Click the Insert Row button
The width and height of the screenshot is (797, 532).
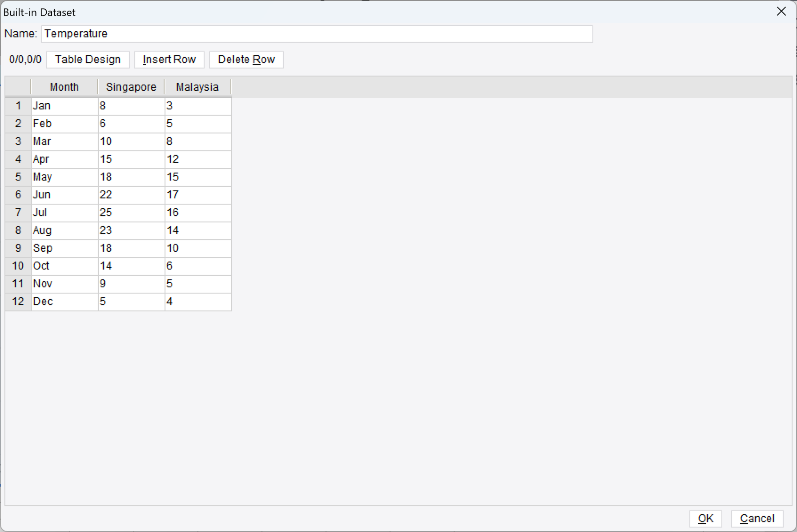[169, 59]
